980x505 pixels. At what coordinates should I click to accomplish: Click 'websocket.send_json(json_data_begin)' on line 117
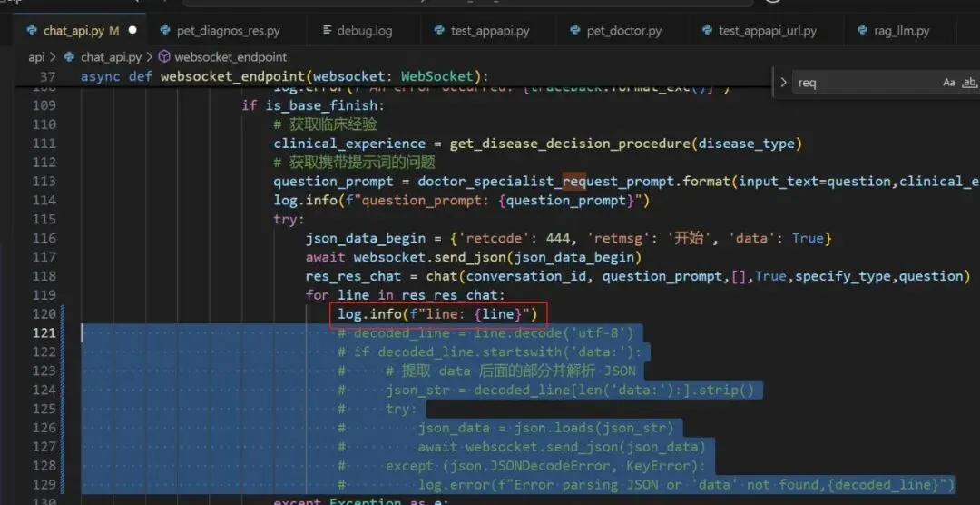(x=497, y=257)
